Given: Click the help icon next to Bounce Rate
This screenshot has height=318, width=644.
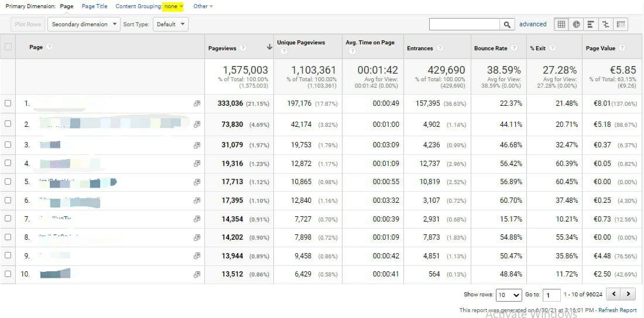Looking at the screenshot, I should [x=513, y=48].
